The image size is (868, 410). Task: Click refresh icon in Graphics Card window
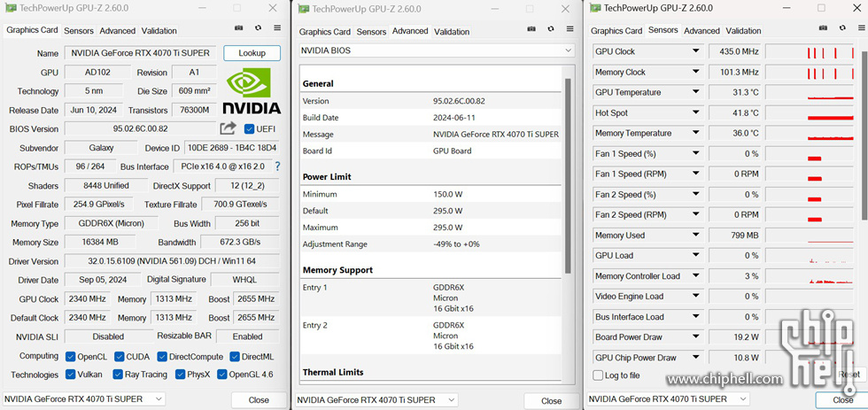pyautogui.click(x=258, y=27)
